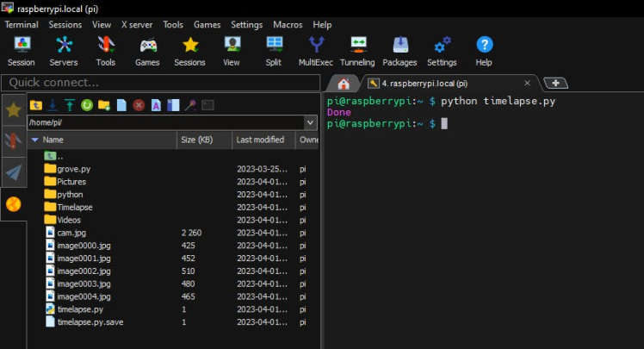Sort files by Name column header
The image size is (644, 349).
pyautogui.click(x=53, y=140)
